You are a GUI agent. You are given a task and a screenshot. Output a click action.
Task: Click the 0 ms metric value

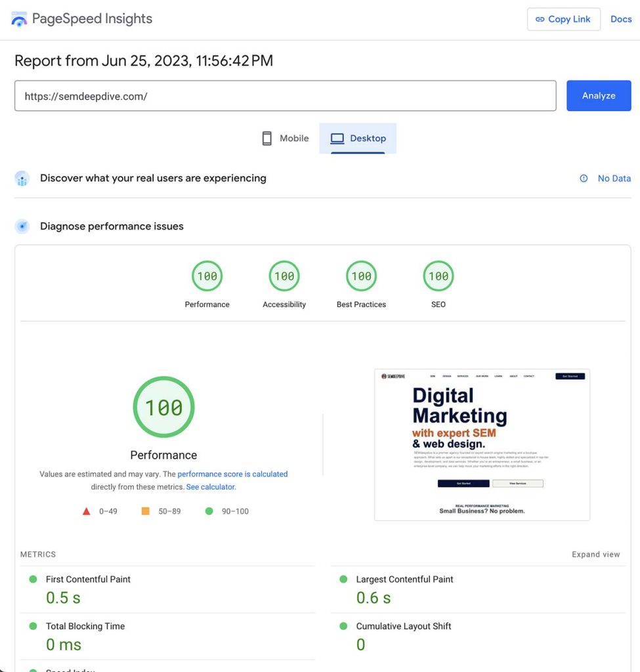[x=64, y=644]
